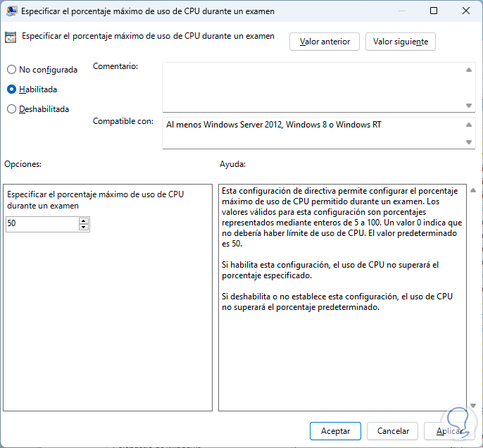Image resolution: width=483 pixels, height=448 pixels.
Task: Click the help paragraph 'Si deshabilita o no establece'
Action: coord(337,301)
